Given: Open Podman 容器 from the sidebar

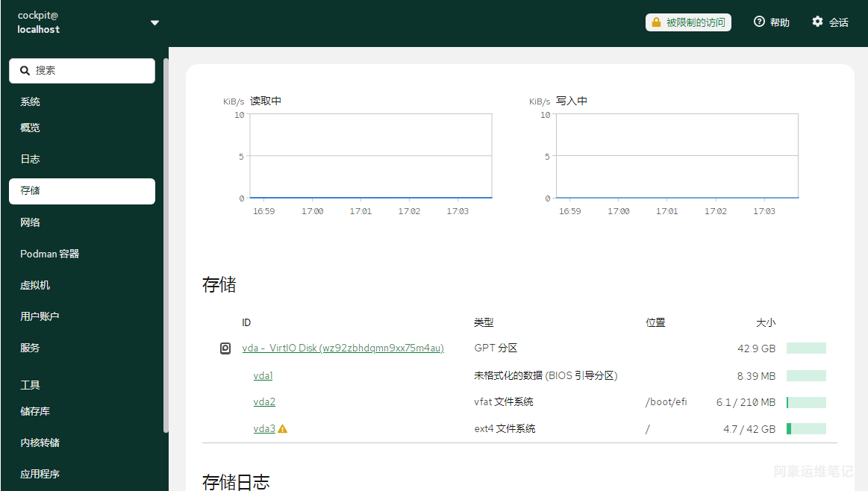Looking at the screenshot, I should click(49, 254).
